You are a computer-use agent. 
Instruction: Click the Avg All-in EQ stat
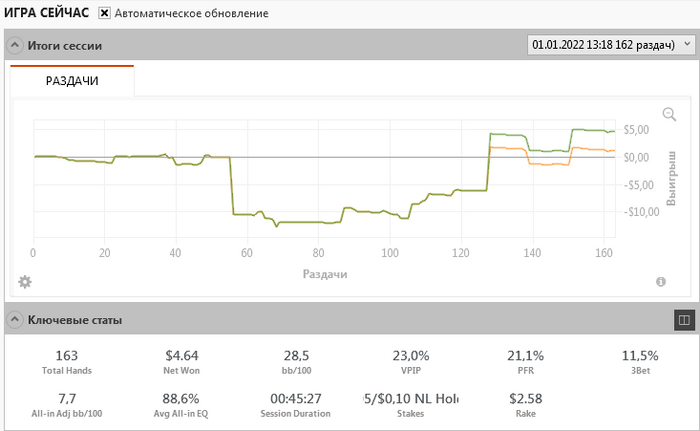click(182, 404)
